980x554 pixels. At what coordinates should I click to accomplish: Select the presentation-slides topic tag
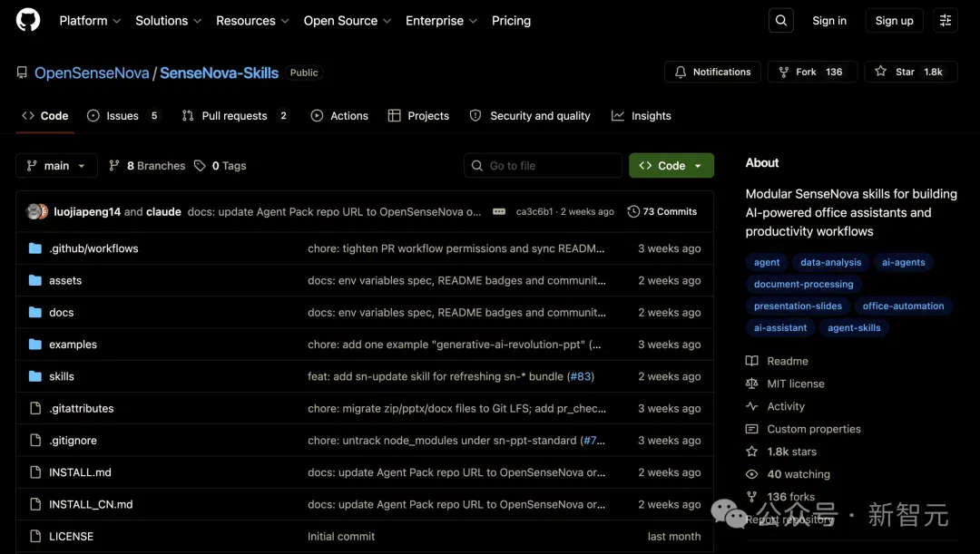798,306
